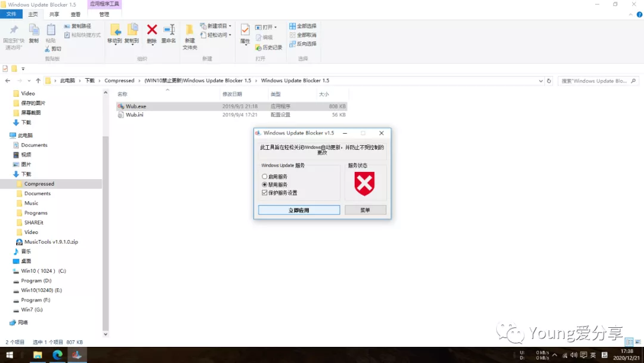Click the Cut (剪切) scissors item
The height and width of the screenshot is (363, 644).
tap(53, 48)
